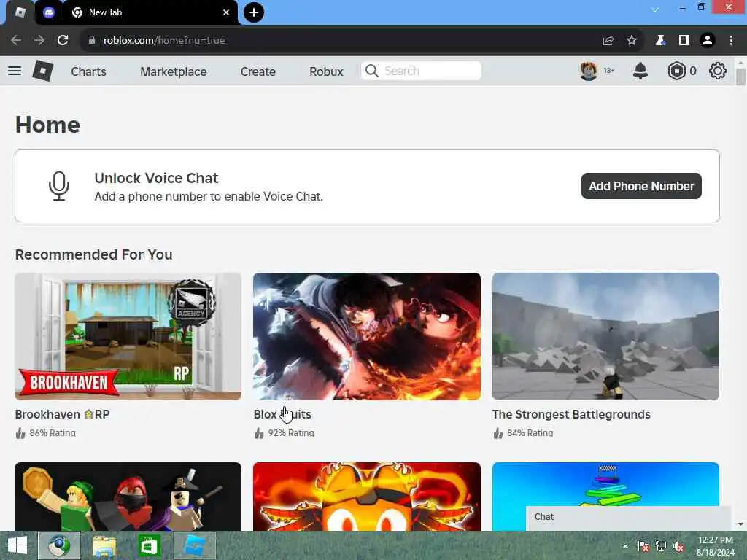This screenshot has height=560, width=747.
Task: Show hidden system tray icons
Action: 625,546
